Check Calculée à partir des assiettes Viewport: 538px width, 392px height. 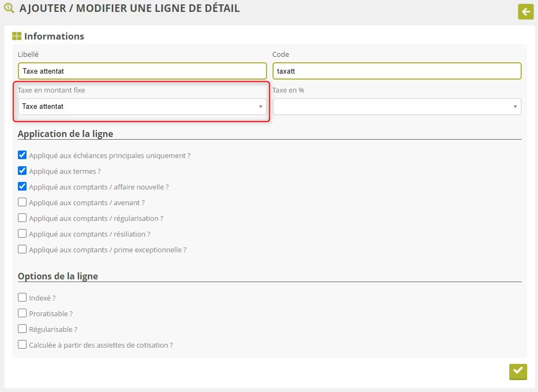pyautogui.click(x=22, y=345)
